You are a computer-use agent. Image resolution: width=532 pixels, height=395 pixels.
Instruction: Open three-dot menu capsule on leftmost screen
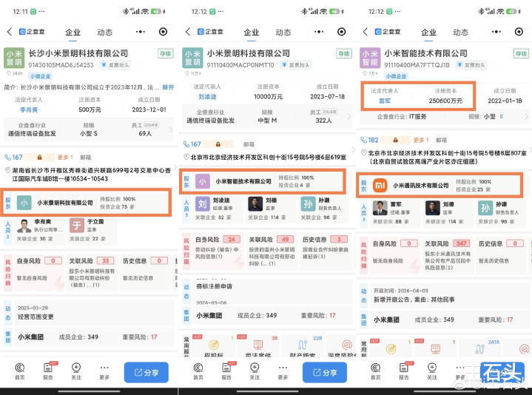click(x=138, y=32)
